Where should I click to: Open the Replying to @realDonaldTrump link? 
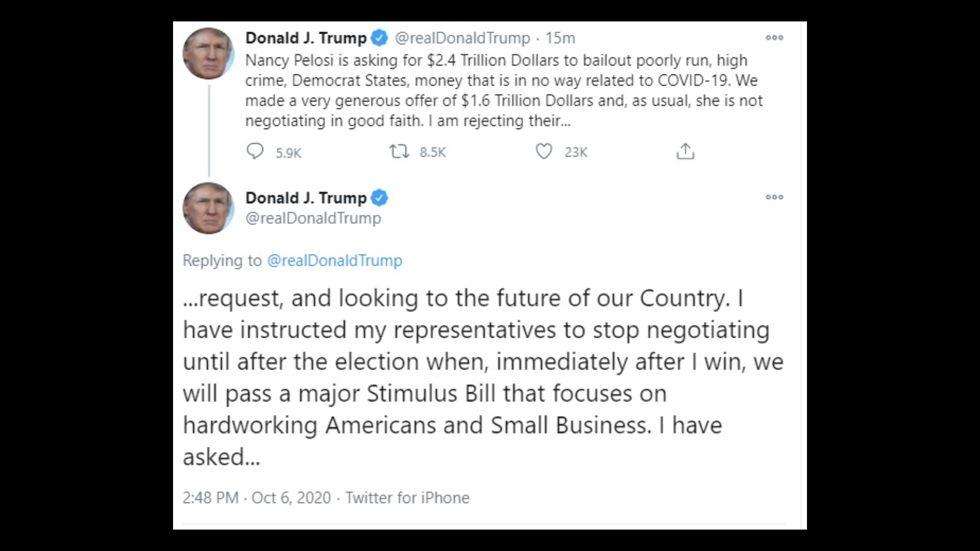pos(334,260)
